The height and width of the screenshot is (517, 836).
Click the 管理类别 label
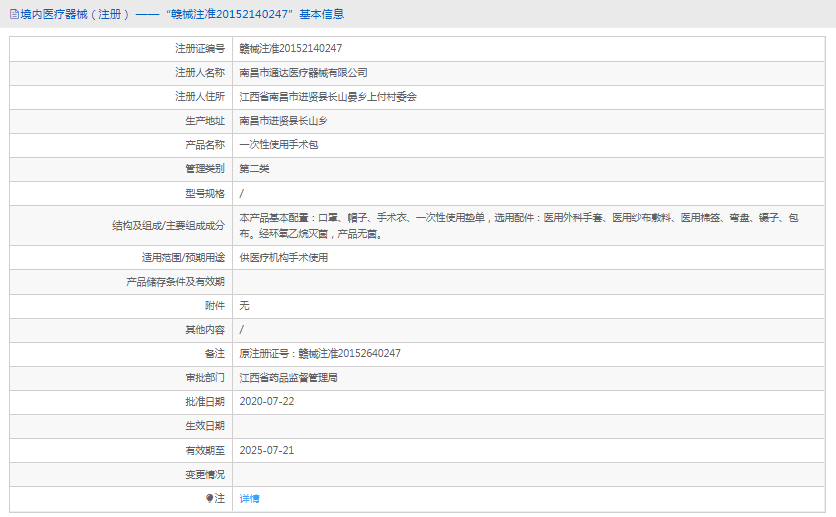click(205, 169)
